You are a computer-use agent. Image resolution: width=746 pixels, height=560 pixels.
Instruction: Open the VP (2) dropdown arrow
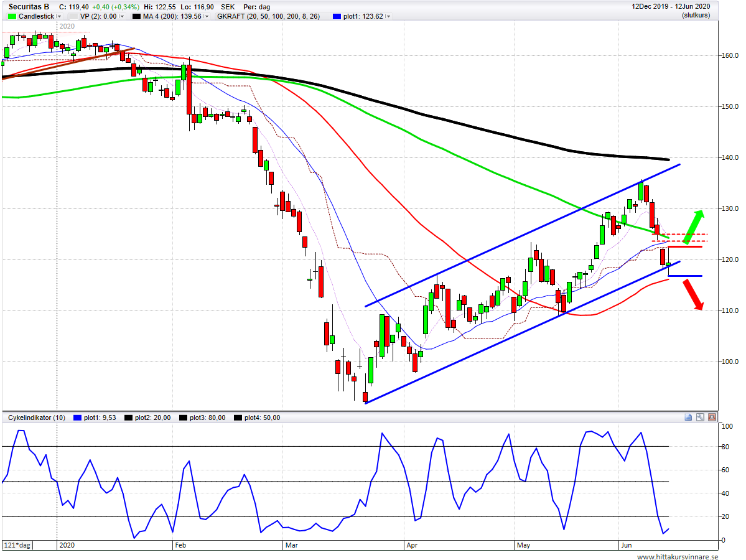122,16
